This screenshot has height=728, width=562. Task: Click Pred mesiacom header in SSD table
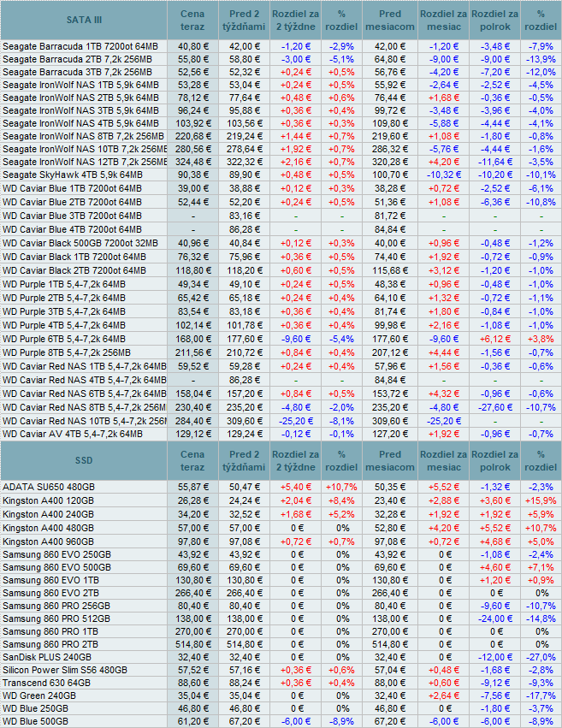coord(390,460)
